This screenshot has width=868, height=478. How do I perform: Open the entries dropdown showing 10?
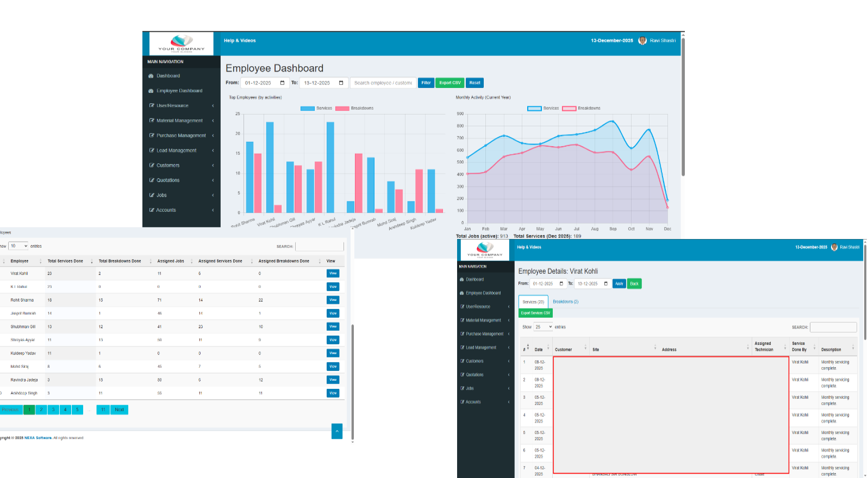click(x=18, y=246)
